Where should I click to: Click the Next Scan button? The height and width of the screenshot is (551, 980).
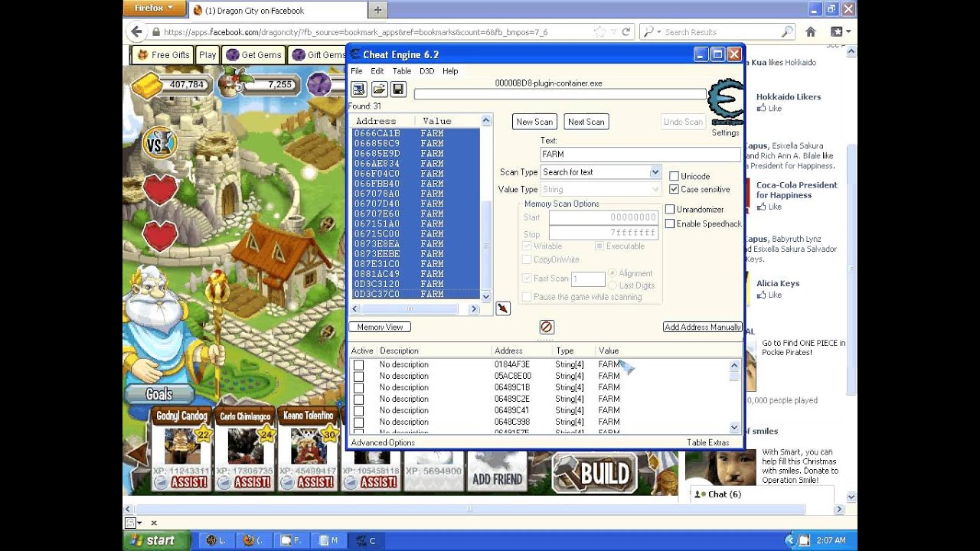[x=586, y=122]
